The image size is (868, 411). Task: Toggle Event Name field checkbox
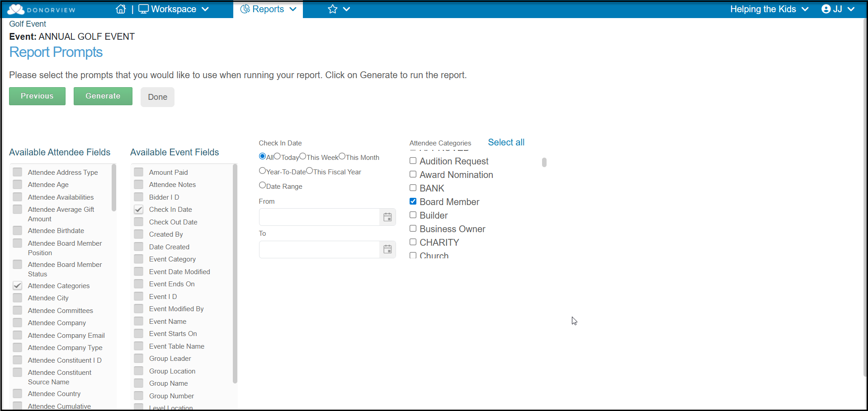click(x=139, y=321)
